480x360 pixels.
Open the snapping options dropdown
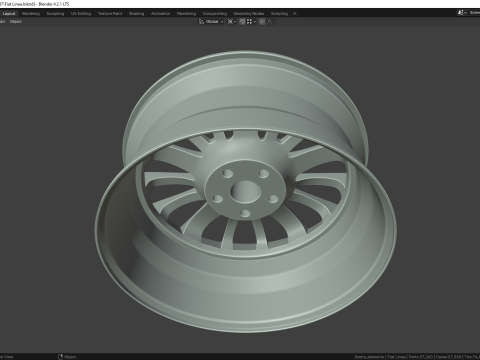coord(251,22)
